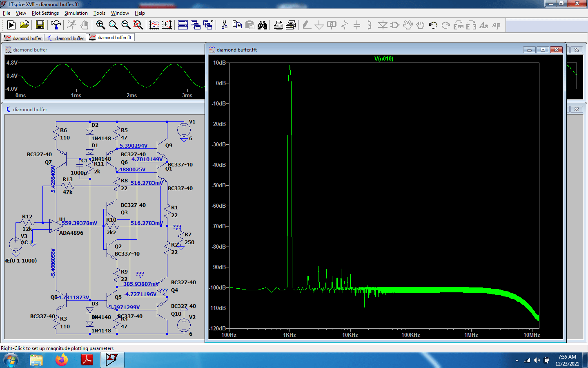Open the Simulation menu

[x=76, y=13]
